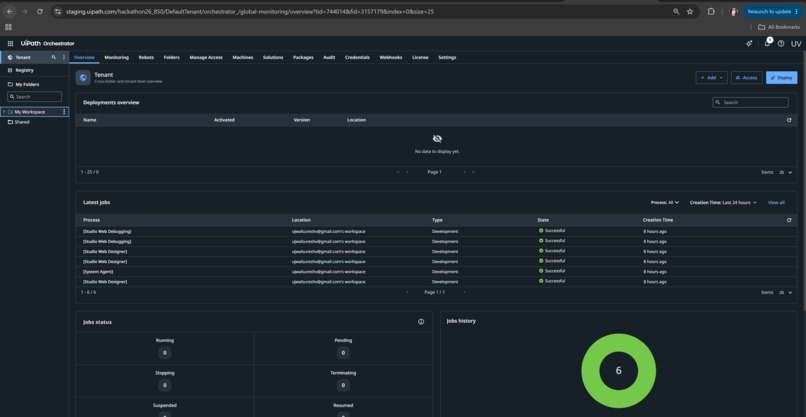The width and height of the screenshot is (806, 417).
Task: Open the Packages tab
Action: pyautogui.click(x=303, y=58)
